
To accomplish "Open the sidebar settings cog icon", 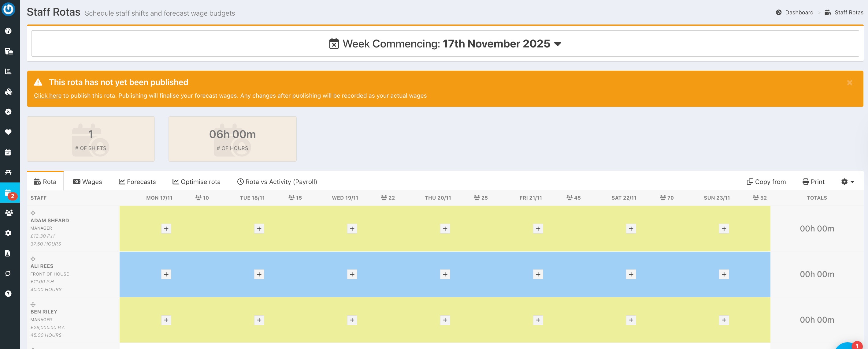I will point(9,233).
